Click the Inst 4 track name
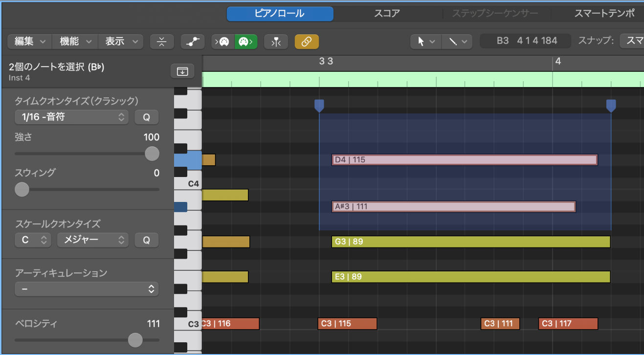Screen dimensions: 644x355 coord(19,78)
